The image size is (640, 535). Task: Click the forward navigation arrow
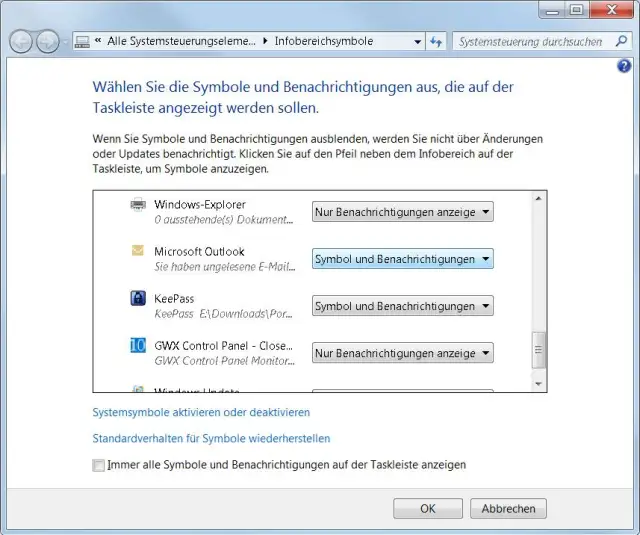[48, 42]
